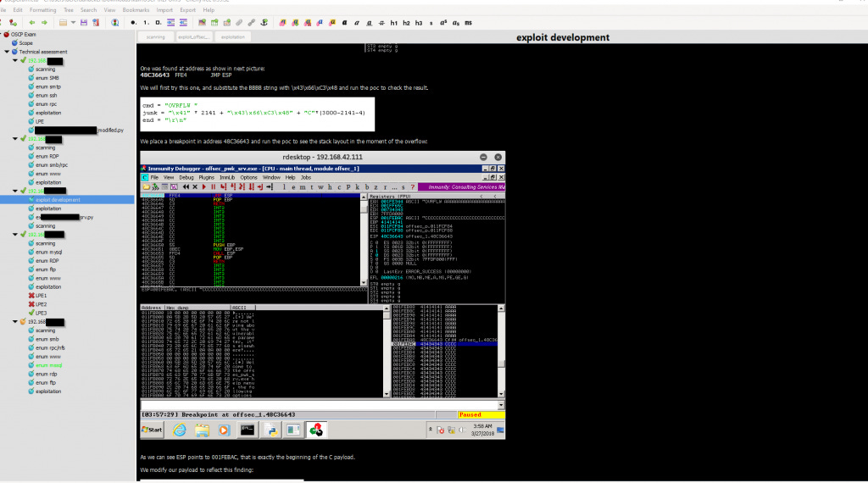Screen dimensions: 868x483
Task: Open the Edit menu
Action: point(18,10)
